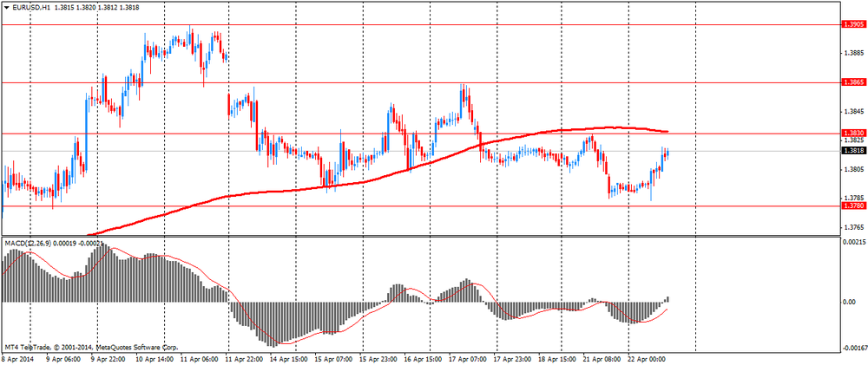Select the 1.3905 red price label
Screen dimensions: 868x365
(853, 25)
